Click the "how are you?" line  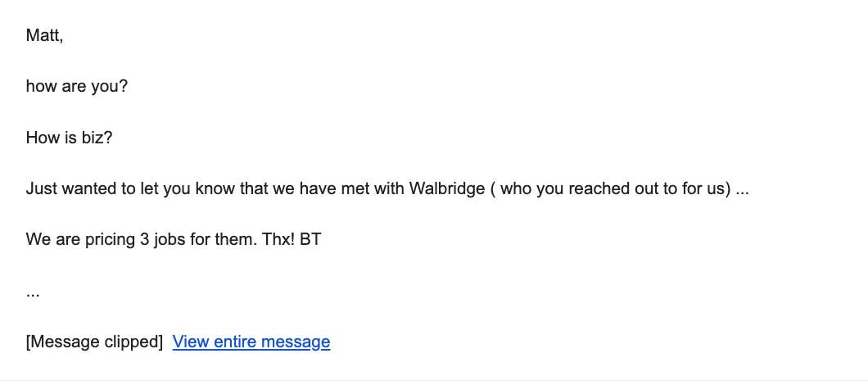(77, 87)
